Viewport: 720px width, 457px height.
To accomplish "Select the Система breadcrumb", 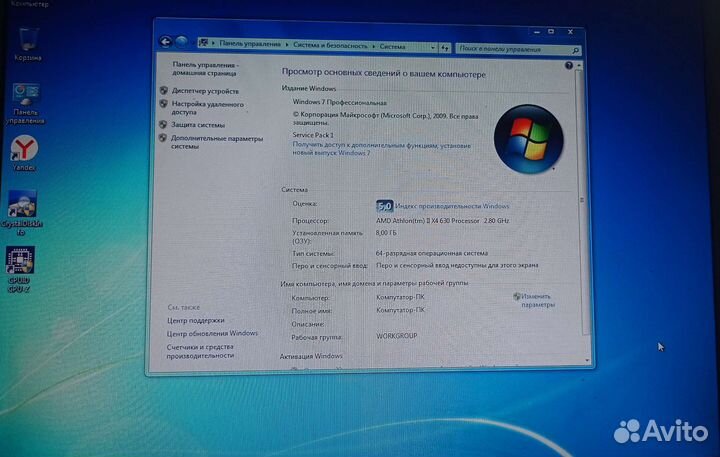I will click(392, 46).
